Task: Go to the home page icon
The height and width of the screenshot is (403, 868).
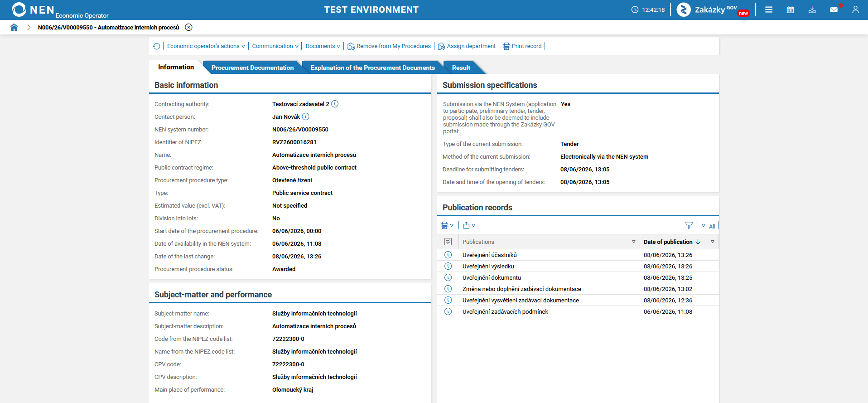Action: point(14,27)
